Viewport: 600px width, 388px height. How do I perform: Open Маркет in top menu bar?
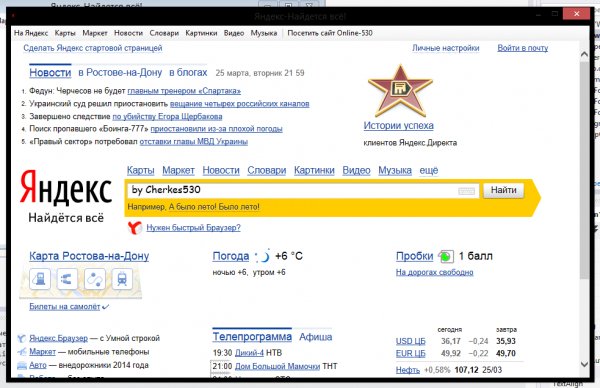[x=95, y=33]
